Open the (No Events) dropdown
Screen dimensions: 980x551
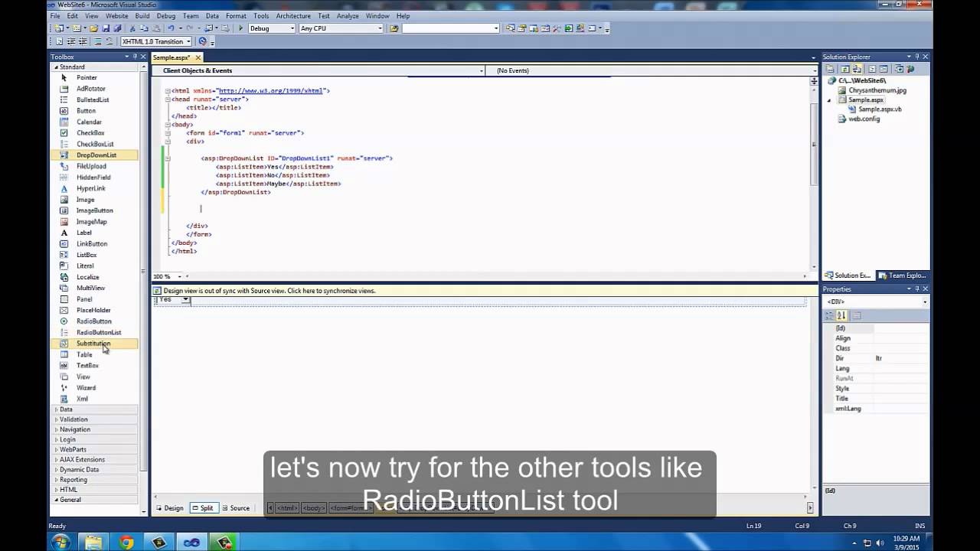coord(652,70)
